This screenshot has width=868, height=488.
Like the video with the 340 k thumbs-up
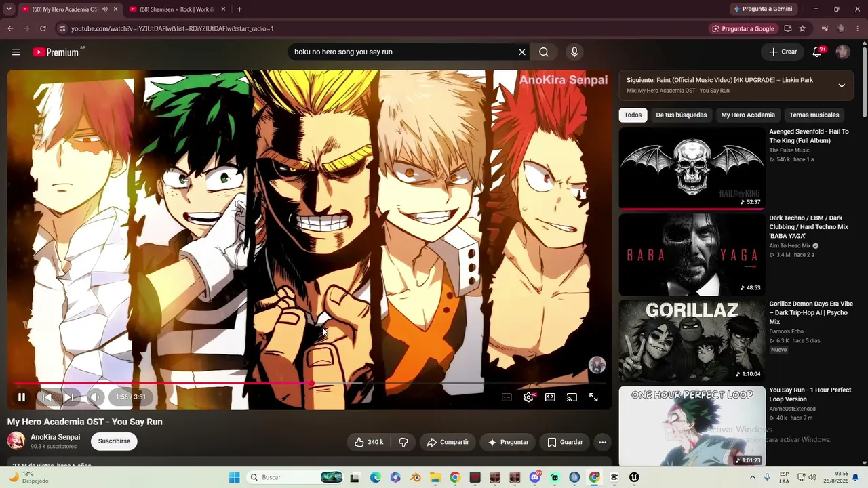[369, 442]
